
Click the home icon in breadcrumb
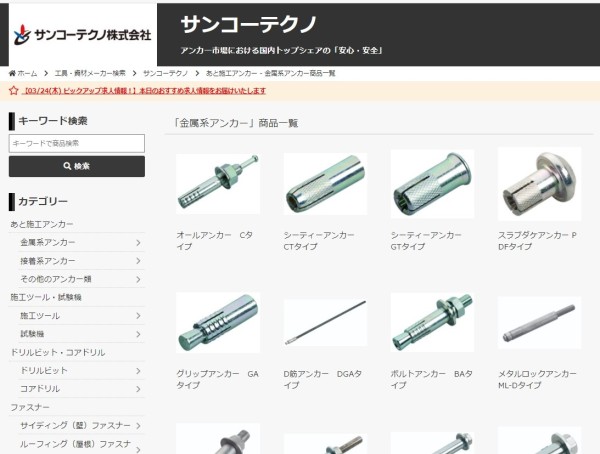(12, 73)
